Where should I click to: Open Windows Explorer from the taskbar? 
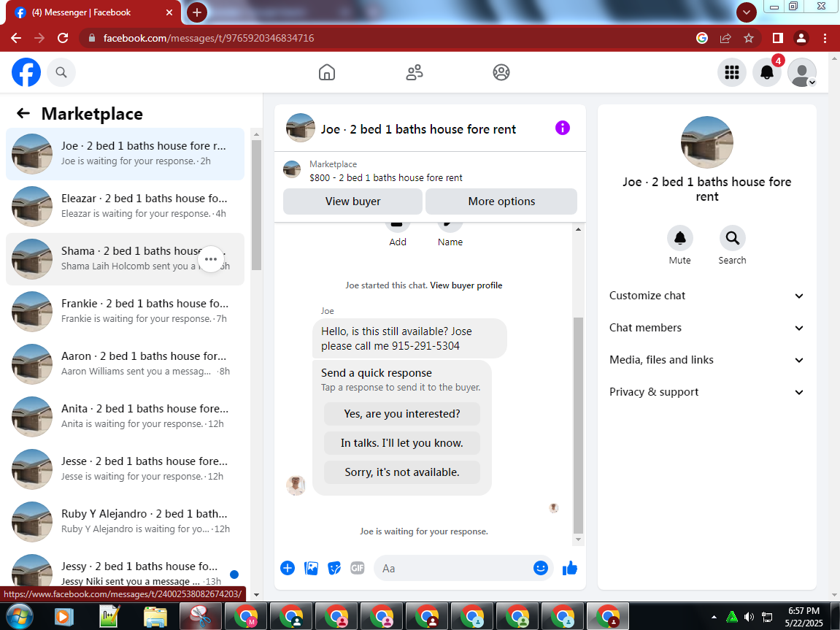click(x=155, y=617)
